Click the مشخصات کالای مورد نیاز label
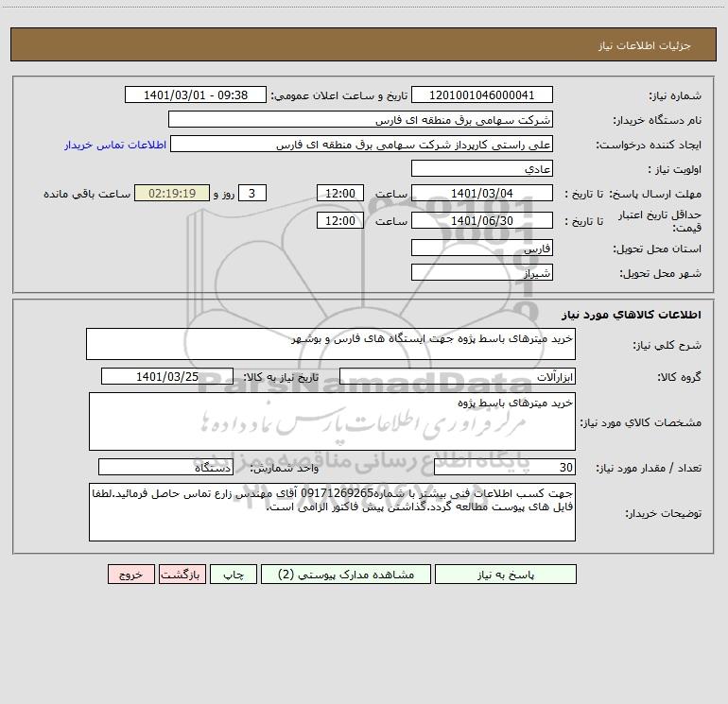The image size is (728, 704). pyautogui.click(x=641, y=422)
